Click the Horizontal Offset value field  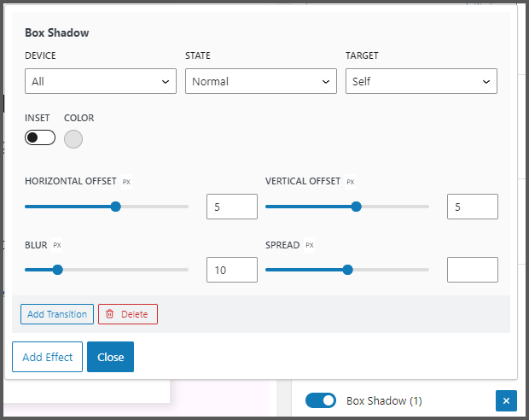coord(231,207)
